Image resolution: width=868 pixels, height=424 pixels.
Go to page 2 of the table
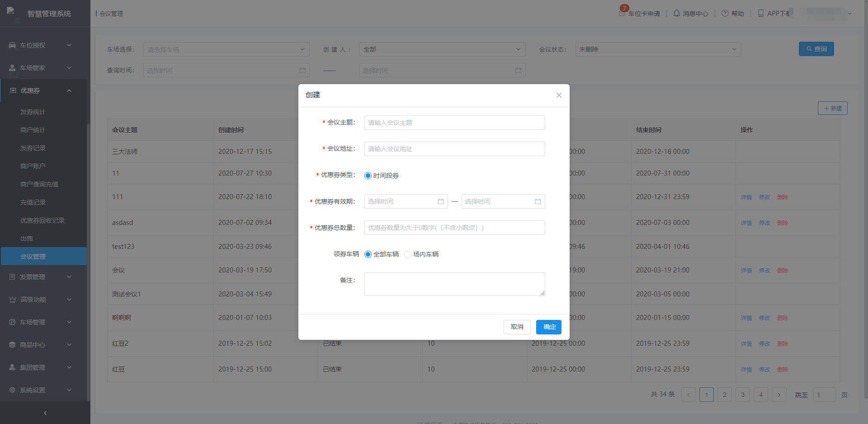(725, 395)
